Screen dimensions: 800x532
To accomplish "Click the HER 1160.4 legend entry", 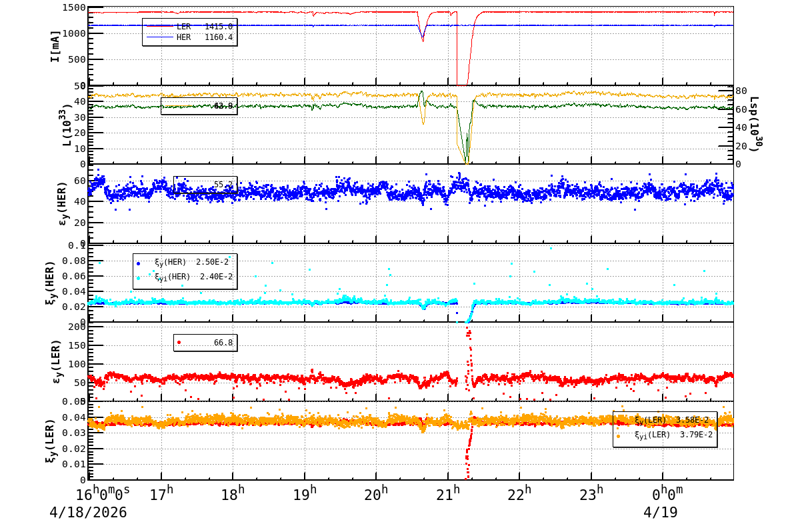I will (189, 37).
